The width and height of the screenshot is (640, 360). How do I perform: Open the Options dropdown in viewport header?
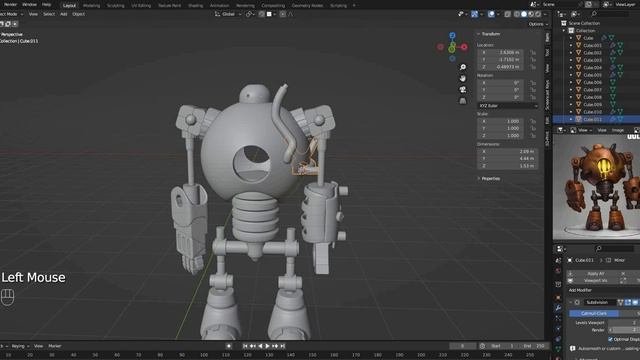(538, 24)
